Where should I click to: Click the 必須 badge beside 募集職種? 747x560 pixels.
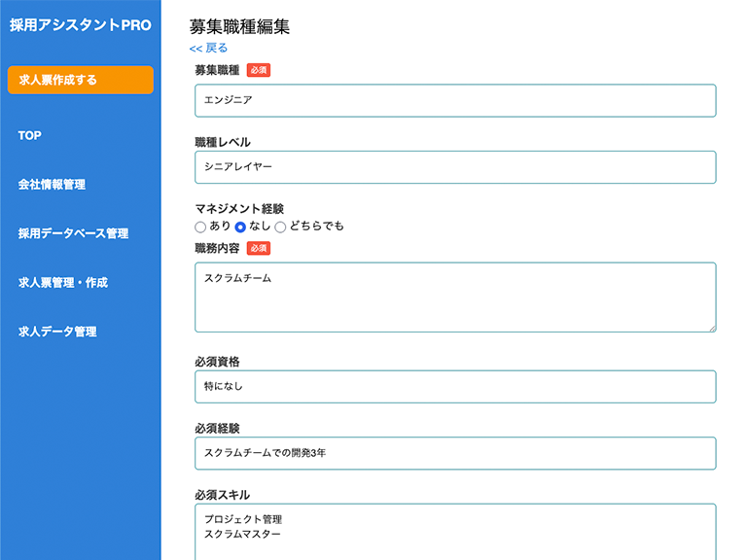[x=259, y=70]
